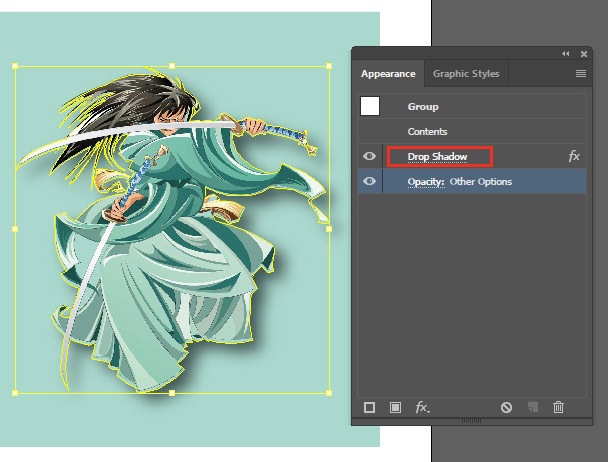Click the Duplicate Selected Item icon
The image size is (608, 462).
533,407
